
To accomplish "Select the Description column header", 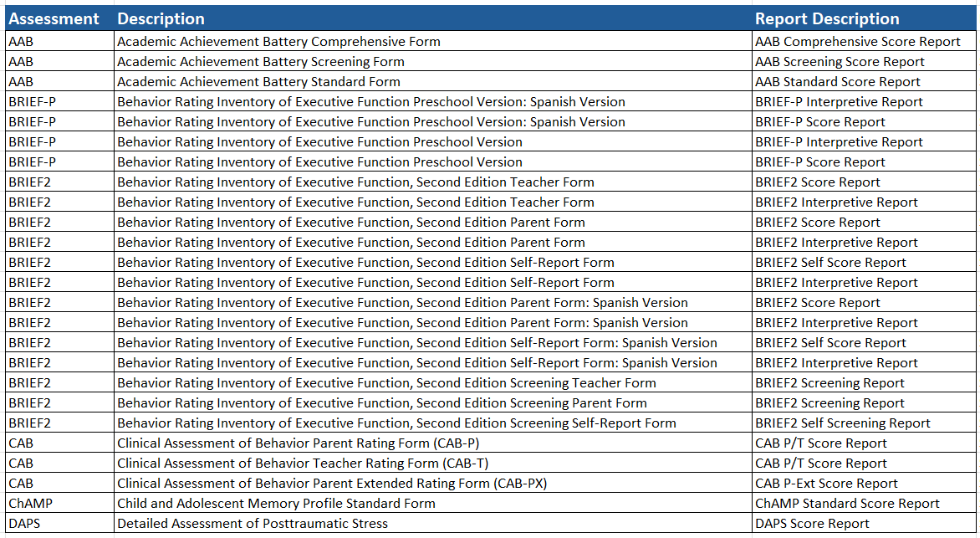I will [433, 18].
